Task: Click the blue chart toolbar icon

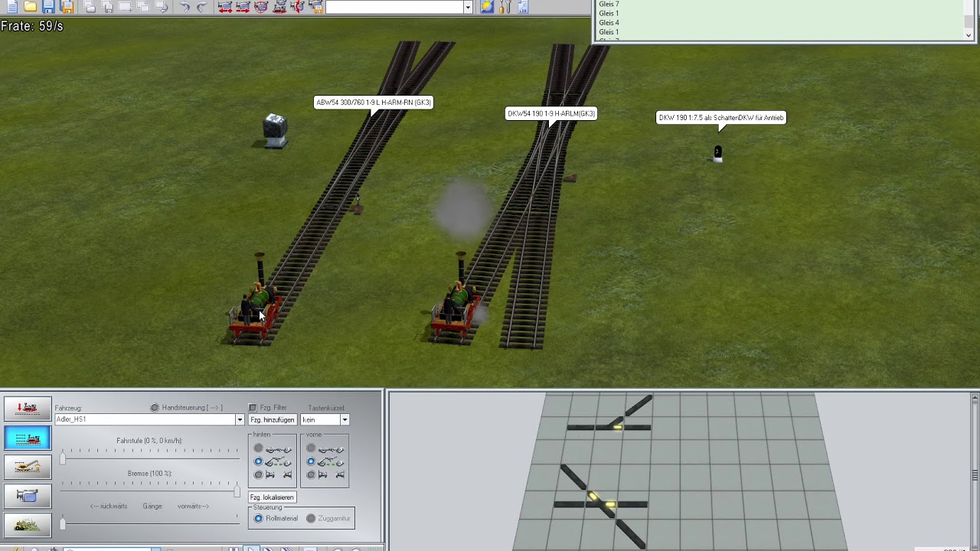Action: pyautogui.click(x=523, y=7)
